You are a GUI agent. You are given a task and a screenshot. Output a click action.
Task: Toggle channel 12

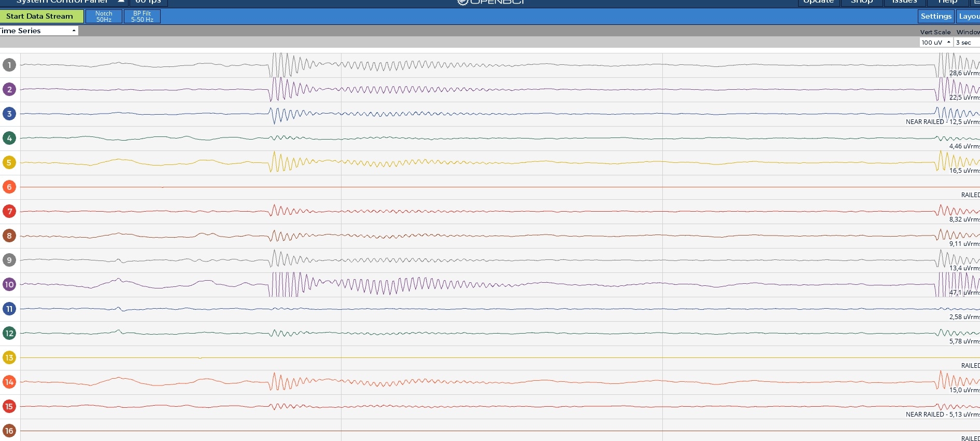pos(9,333)
